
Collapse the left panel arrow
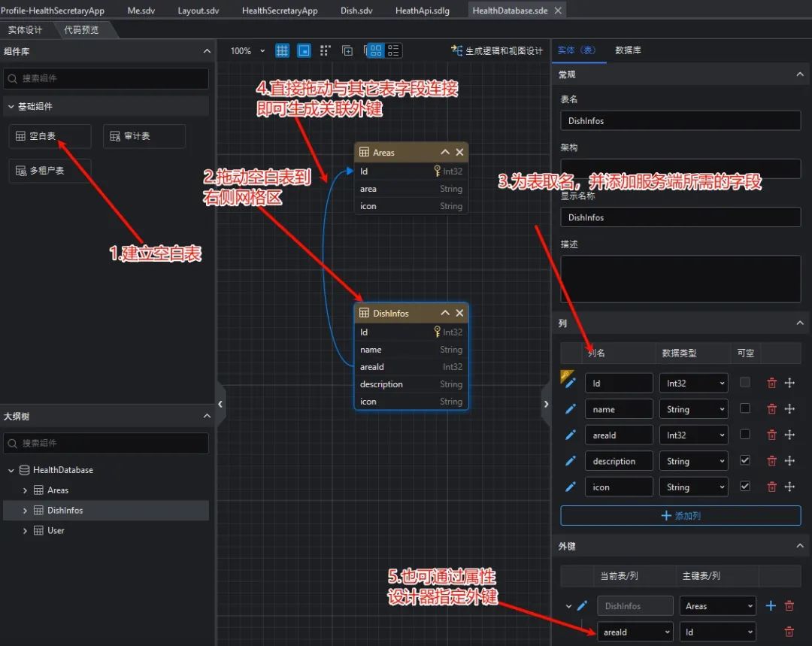click(220, 404)
